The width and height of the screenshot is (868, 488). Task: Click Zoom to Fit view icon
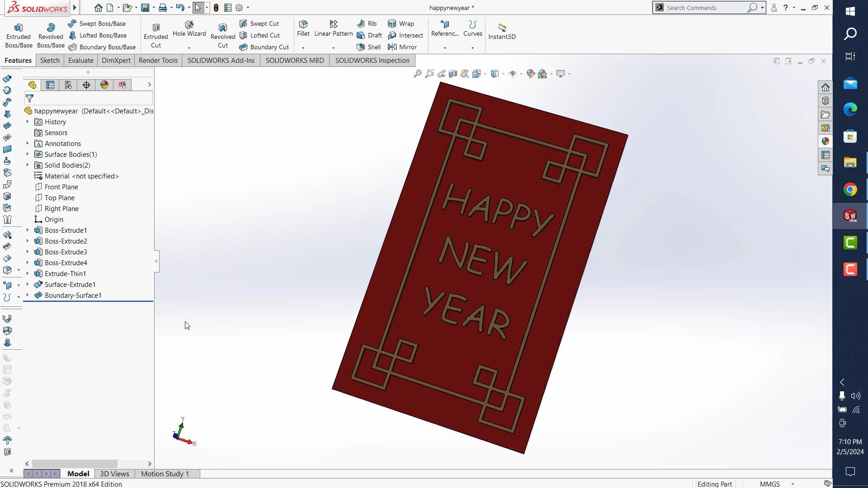(417, 74)
